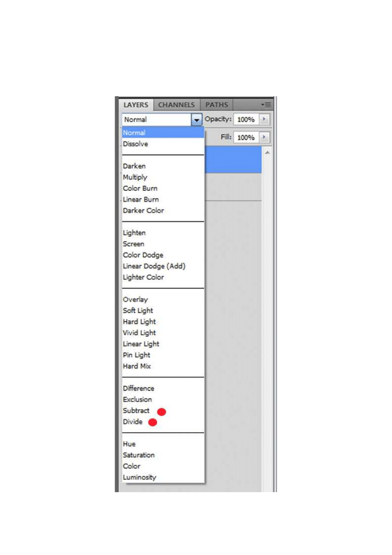Select the Subtract blend mode

coord(137,410)
